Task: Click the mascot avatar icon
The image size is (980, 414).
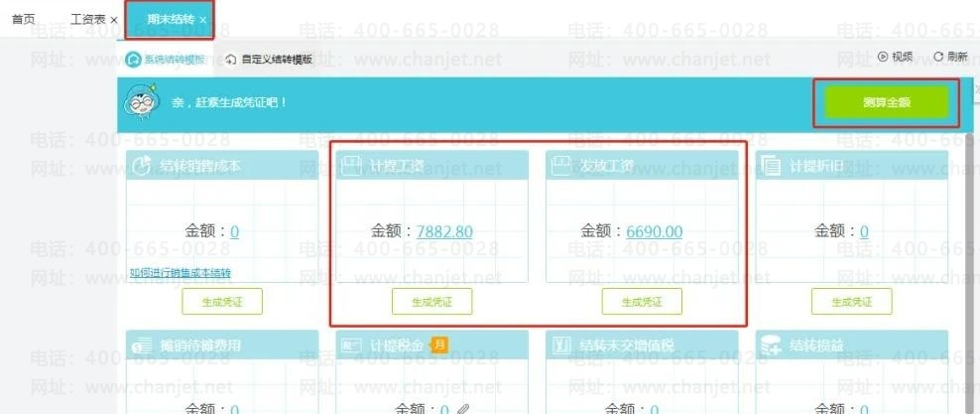Action: coord(142,99)
